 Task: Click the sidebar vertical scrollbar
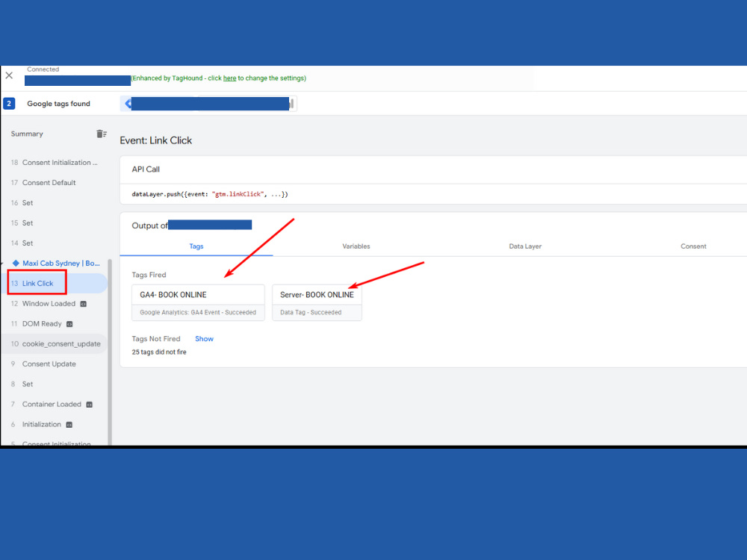(x=110, y=352)
